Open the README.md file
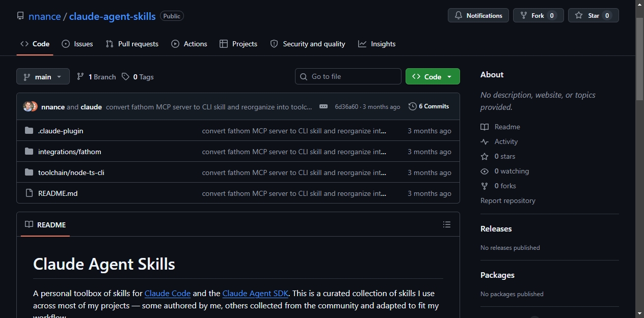 click(58, 193)
